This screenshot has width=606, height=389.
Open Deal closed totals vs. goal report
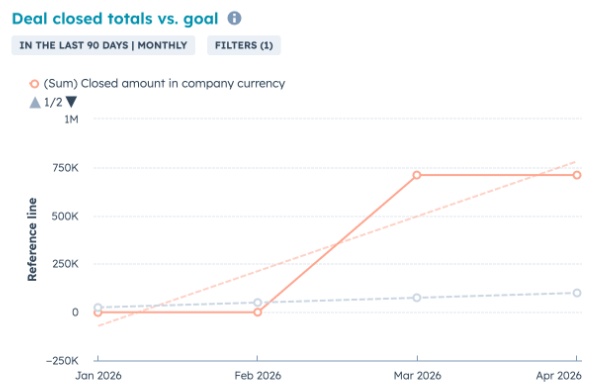115,19
